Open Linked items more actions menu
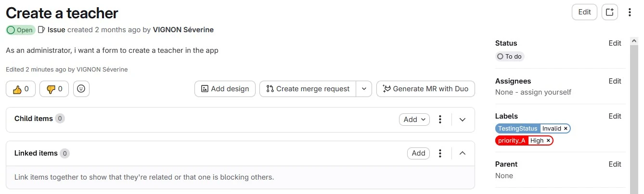The width and height of the screenshot is (644, 194). 440,153
